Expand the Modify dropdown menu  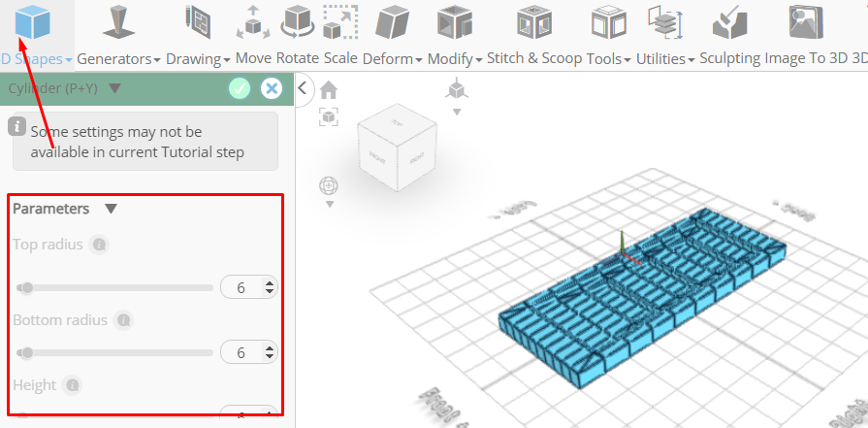(x=479, y=60)
